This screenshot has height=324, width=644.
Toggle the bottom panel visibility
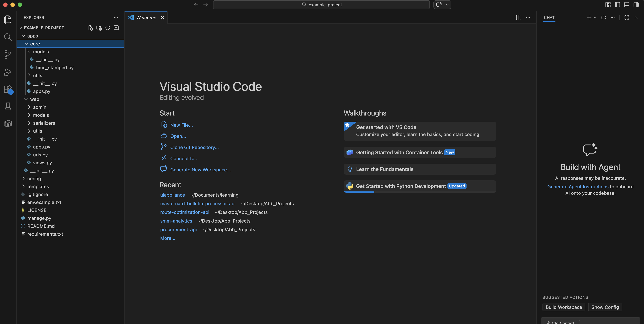627,5
